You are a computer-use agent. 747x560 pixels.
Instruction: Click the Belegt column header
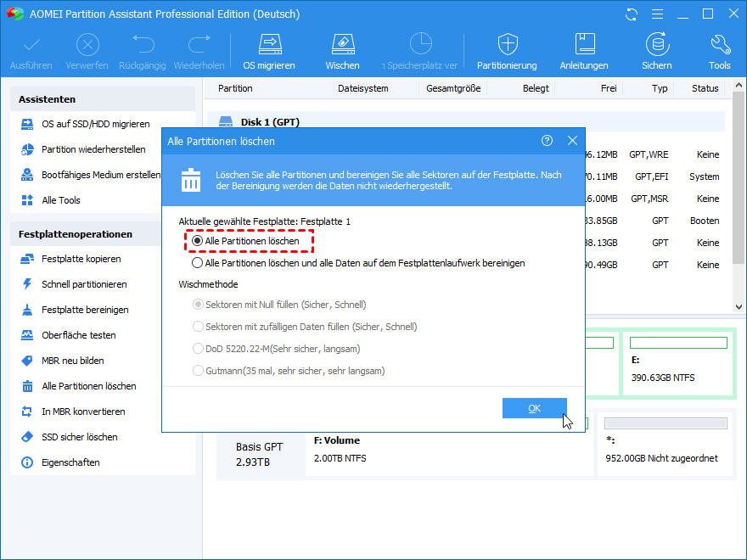[x=536, y=88]
